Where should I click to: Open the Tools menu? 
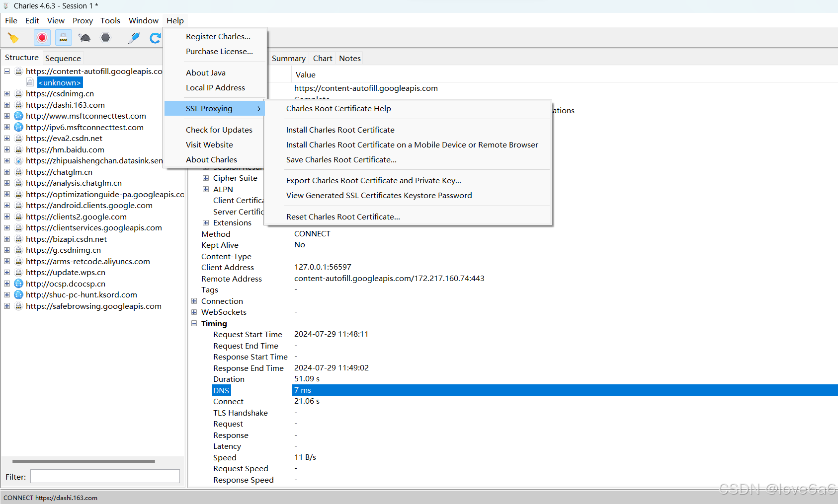click(110, 20)
